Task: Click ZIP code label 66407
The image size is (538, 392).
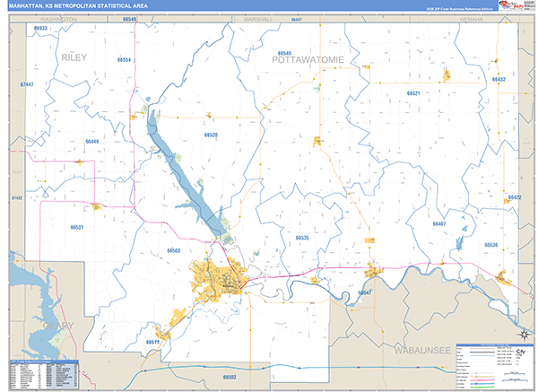Action: [439, 222]
